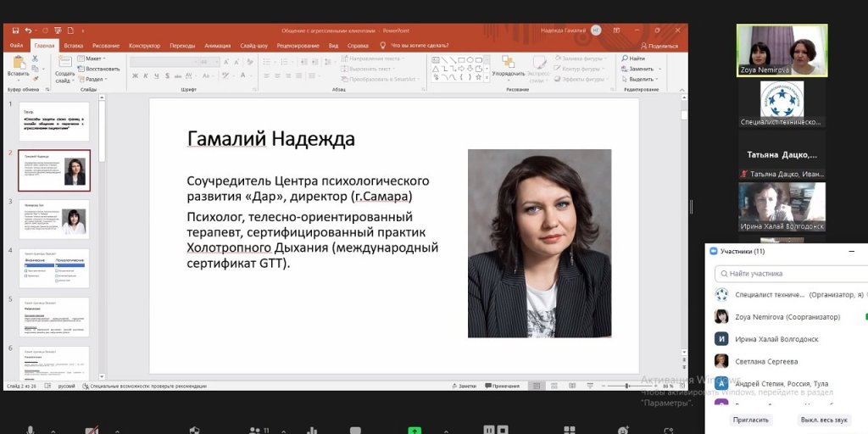Click the Zoom participants icon in toolbar
The image size is (868, 434).
click(x=254, y=430)
